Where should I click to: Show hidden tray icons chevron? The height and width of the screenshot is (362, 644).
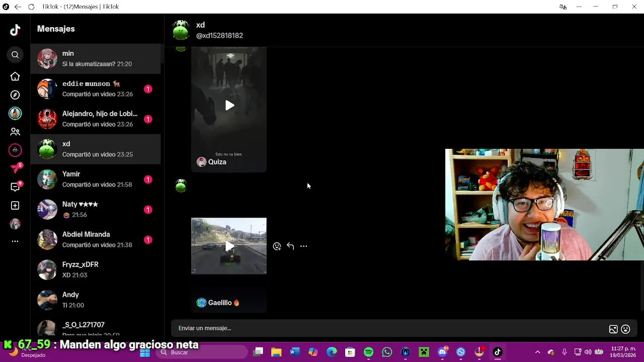pyautogui.click(x=537, y=352)
